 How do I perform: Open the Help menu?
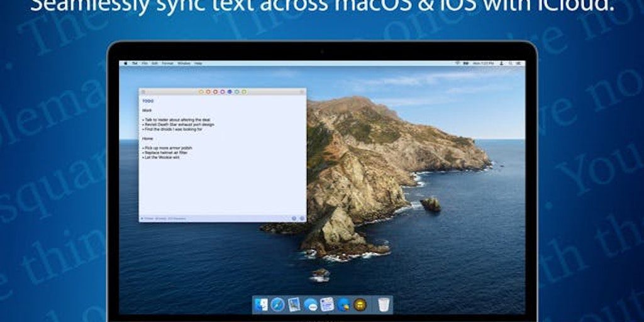(198, 64)
